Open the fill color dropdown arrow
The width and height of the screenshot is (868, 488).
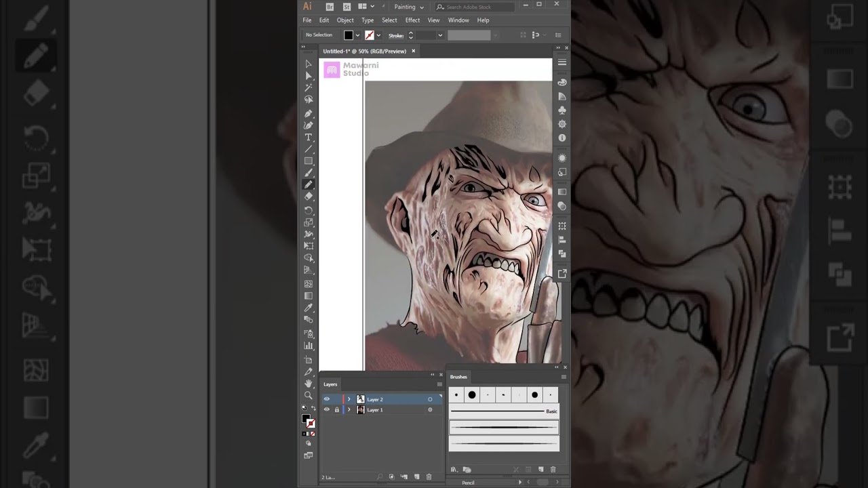pos(357,35)
